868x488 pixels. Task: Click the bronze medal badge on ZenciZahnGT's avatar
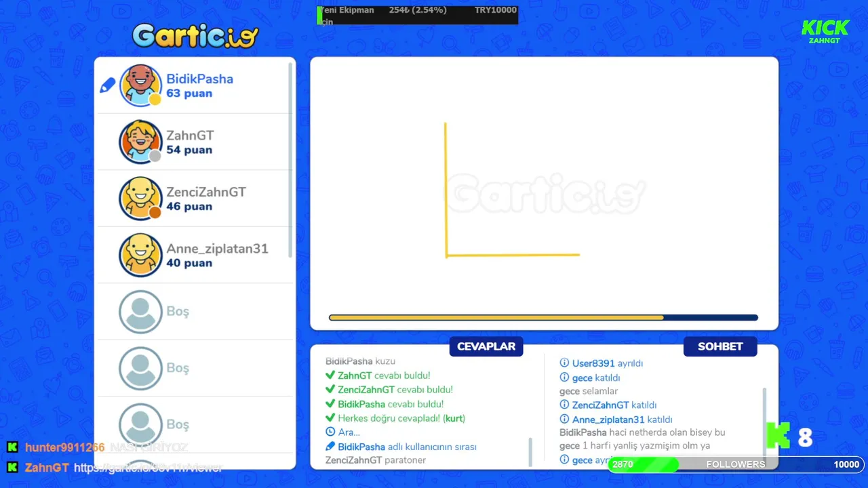(x=155, y=213)
